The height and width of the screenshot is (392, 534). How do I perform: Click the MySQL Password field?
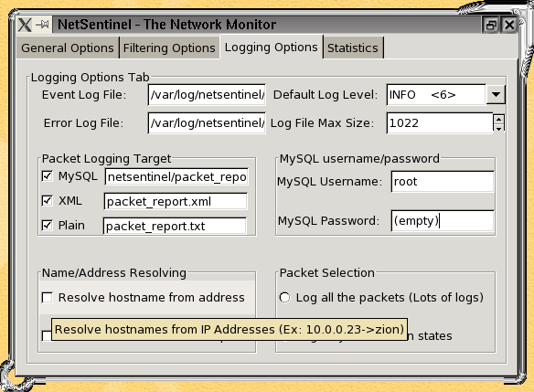pos(443,221)
